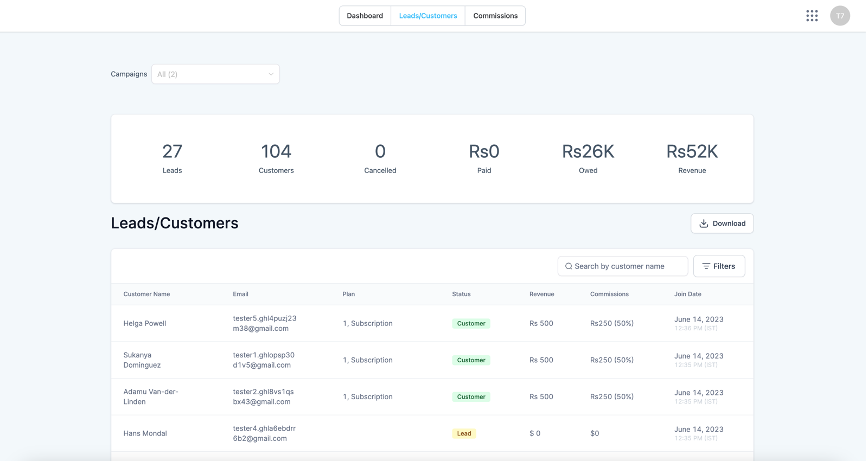Click the Campaigns label
This screenshot has height=461, width=868.
129,74
